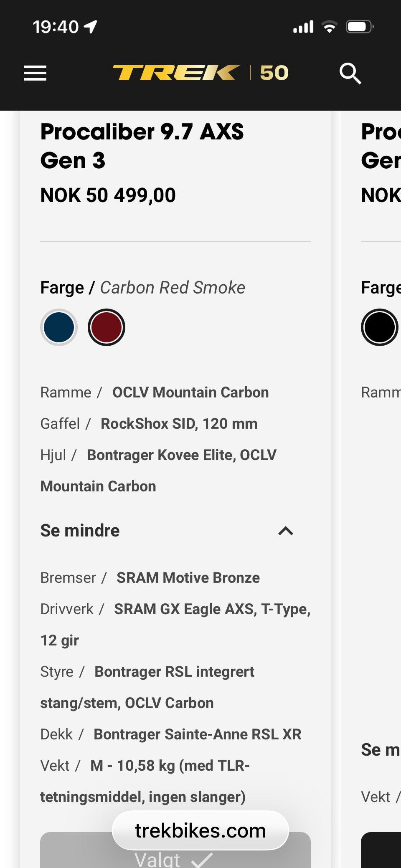
Task: Collapse specs via "Se mindre" label
Action: point(80,531)
